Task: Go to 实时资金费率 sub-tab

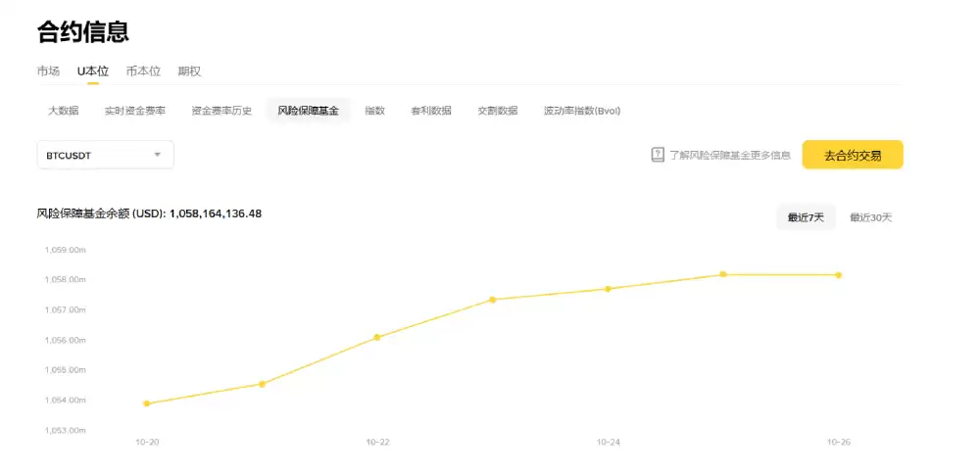Action: coord(135,111)
